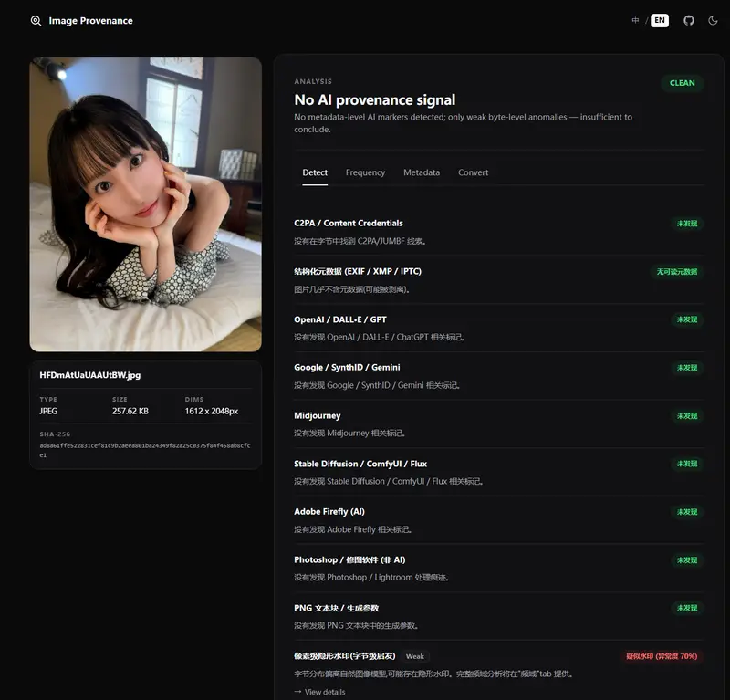Switch to the Detect tab
The width and height of the screenshot is (730, 700).
pos(315,172)
